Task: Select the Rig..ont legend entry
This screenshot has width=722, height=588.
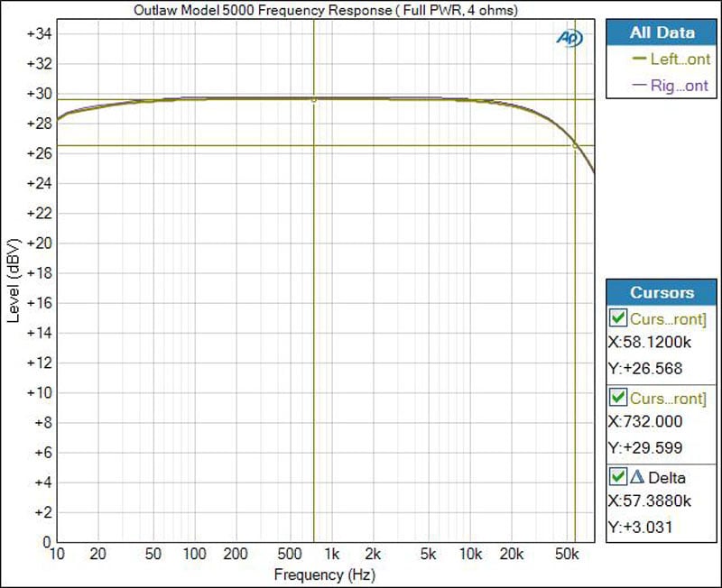Action: (x=680, y=85)
